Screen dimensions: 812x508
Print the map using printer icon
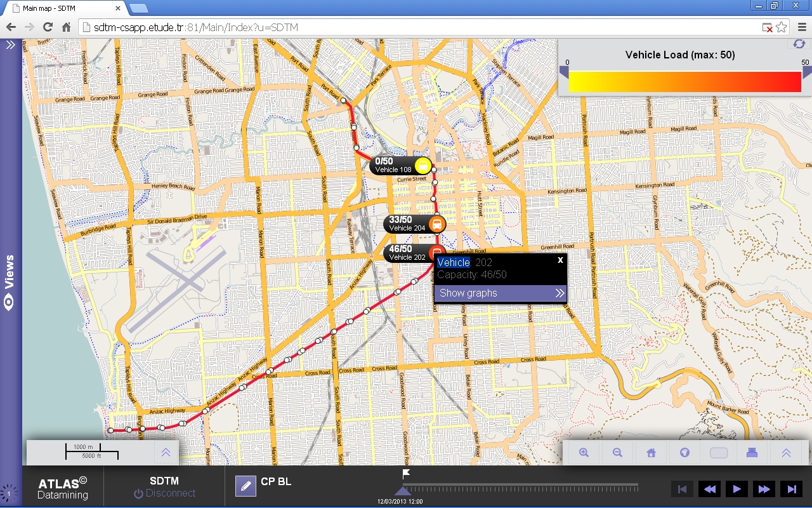[752, 453]
